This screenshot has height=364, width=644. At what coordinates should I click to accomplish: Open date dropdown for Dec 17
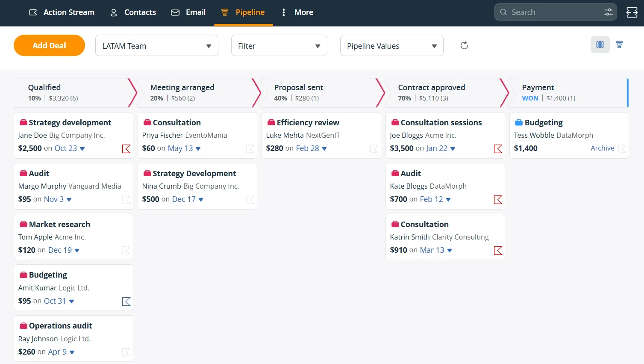coord(201,200)
